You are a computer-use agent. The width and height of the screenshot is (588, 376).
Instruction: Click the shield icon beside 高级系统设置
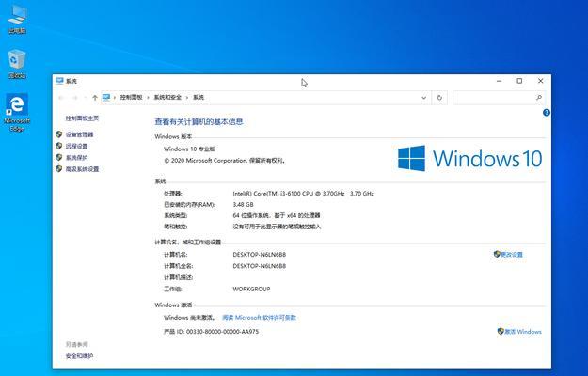coord(59,169)
